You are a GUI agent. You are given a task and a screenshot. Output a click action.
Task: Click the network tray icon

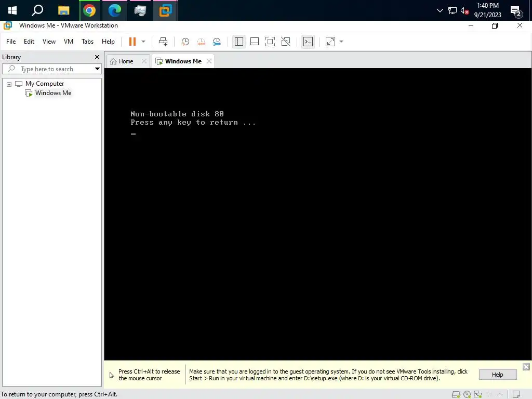(453, 10)
